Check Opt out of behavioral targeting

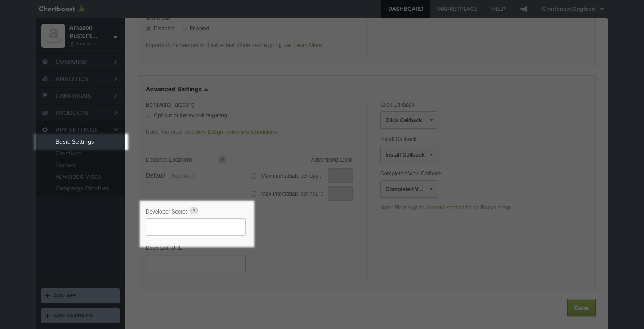[148, 115]
